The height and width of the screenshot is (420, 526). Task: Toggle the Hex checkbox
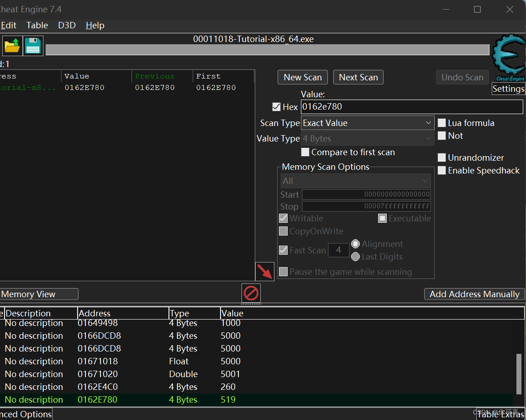point(276,107)
